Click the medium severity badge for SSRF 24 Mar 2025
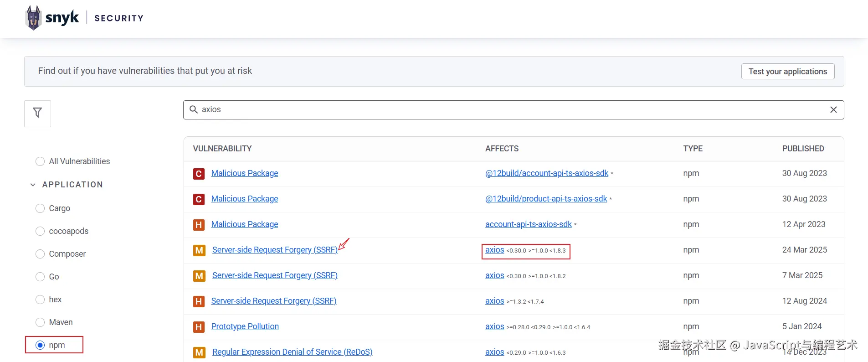 point(199,250)
